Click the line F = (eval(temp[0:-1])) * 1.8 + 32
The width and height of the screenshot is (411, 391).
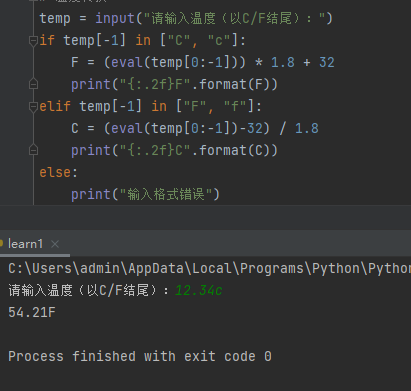point(203,62)
